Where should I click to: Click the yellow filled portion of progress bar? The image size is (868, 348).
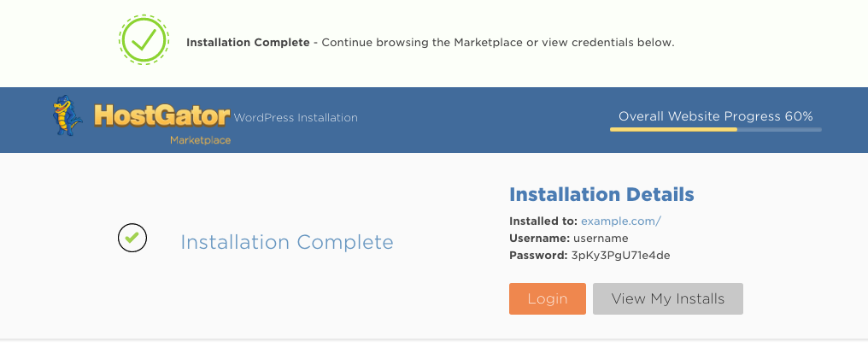[674, 130]
